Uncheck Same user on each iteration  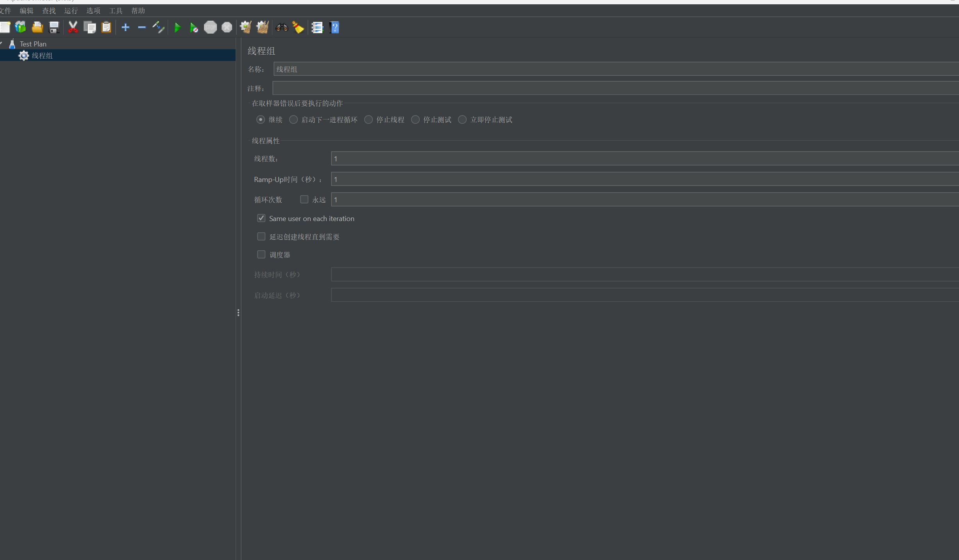click(261, 218)
